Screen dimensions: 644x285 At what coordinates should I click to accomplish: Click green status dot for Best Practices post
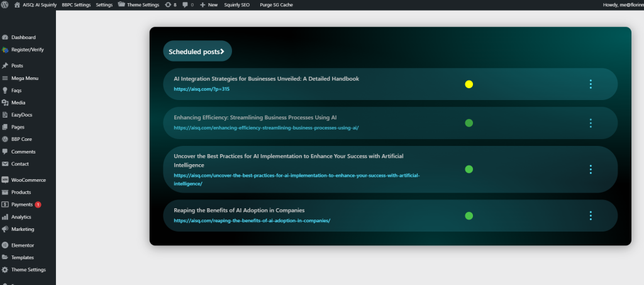click(469, 169)
